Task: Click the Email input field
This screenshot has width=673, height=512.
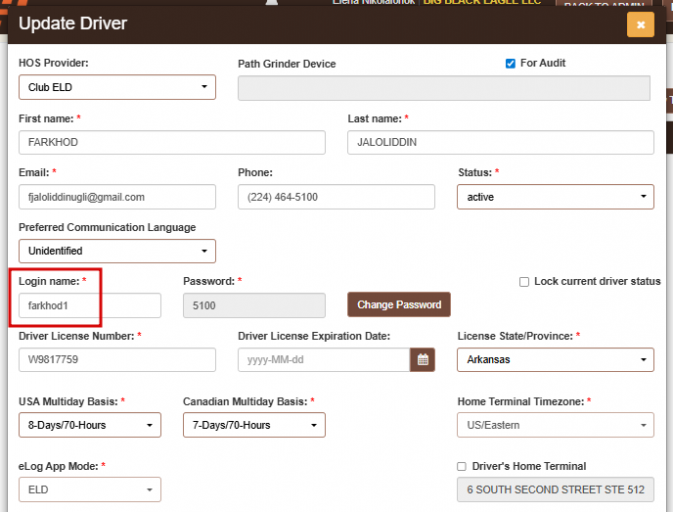Action: pos(117,197)
